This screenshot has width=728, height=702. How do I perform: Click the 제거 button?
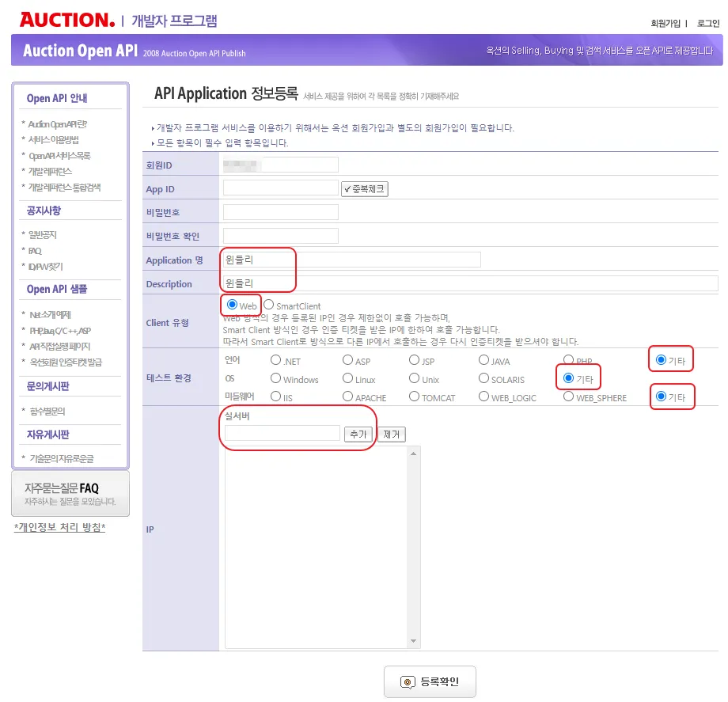(x=392, y=434)
